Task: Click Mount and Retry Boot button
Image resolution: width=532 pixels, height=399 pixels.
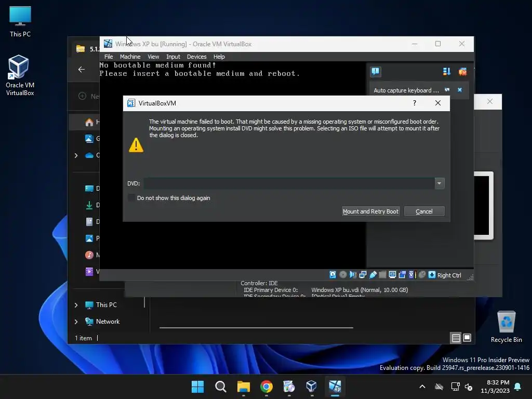Action: point(370,211)
